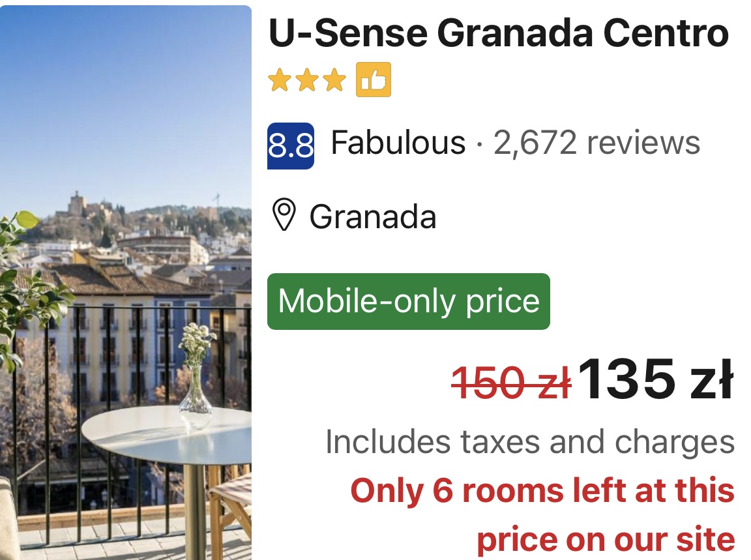The width and height of the screenshot is (751, 560).
Task: Click the yellow thumbs-up preferred partner badge
Action: 373,80
